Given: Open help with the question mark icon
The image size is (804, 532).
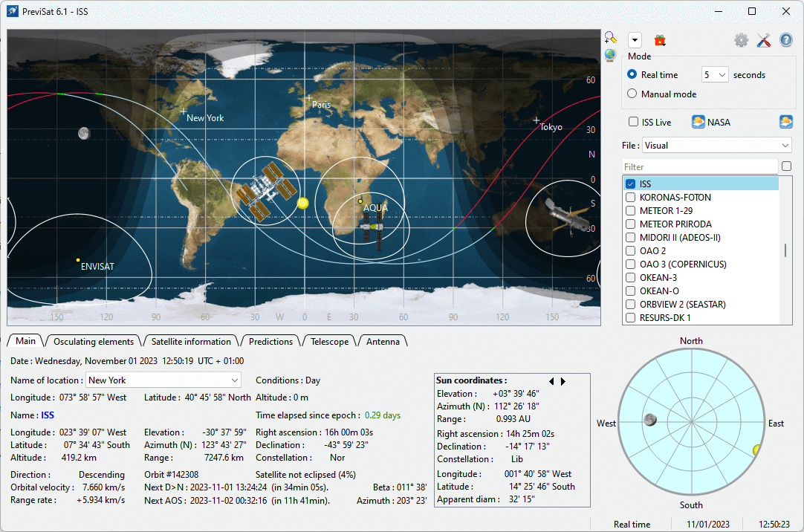Looking at the screenshot, I should tap(786, 40).
